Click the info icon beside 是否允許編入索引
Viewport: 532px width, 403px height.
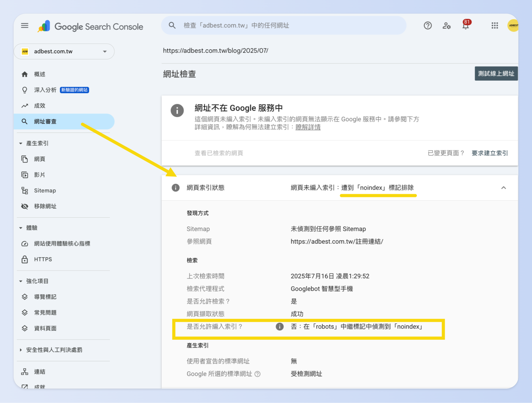point(280,326)
